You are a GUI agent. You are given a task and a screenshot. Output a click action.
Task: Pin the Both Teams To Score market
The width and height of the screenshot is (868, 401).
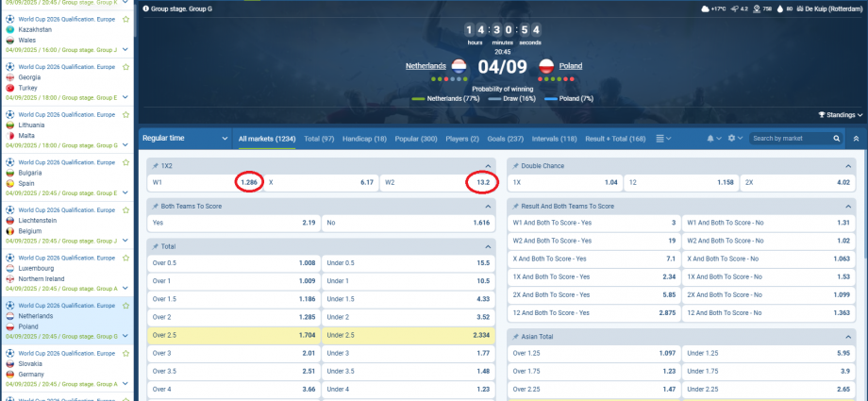(156, 207)
